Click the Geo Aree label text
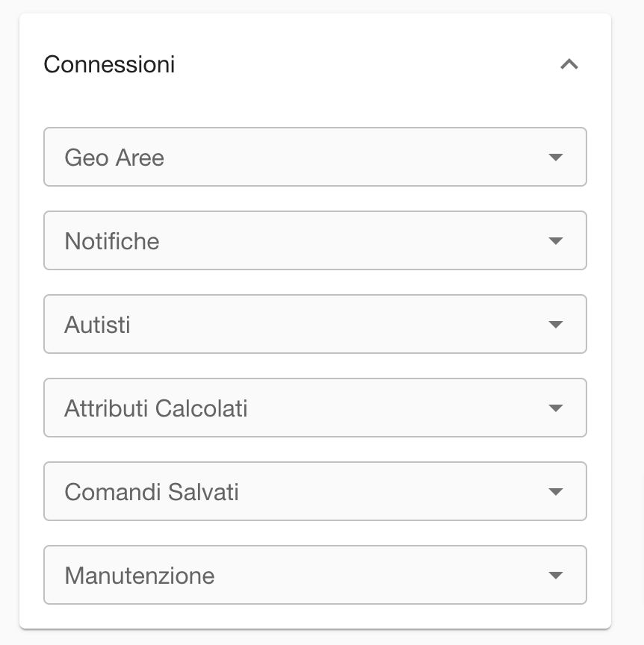Image resolution: width=644 pixels, height=645 pixels. 114,158
